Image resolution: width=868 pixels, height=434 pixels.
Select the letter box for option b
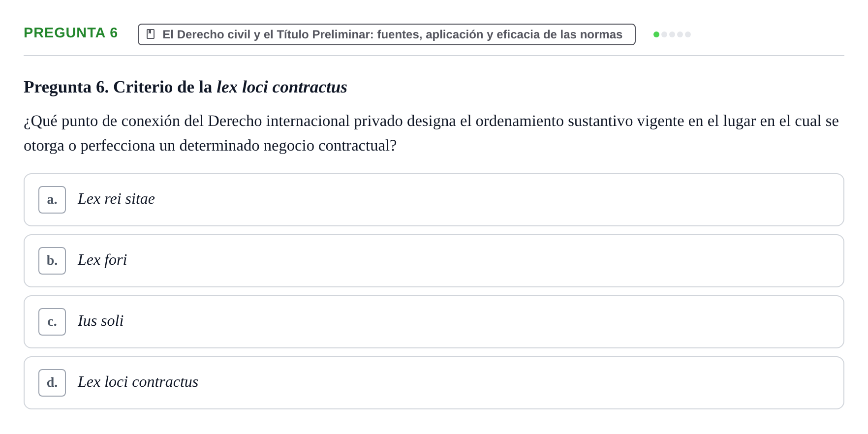tap(52, 261)
